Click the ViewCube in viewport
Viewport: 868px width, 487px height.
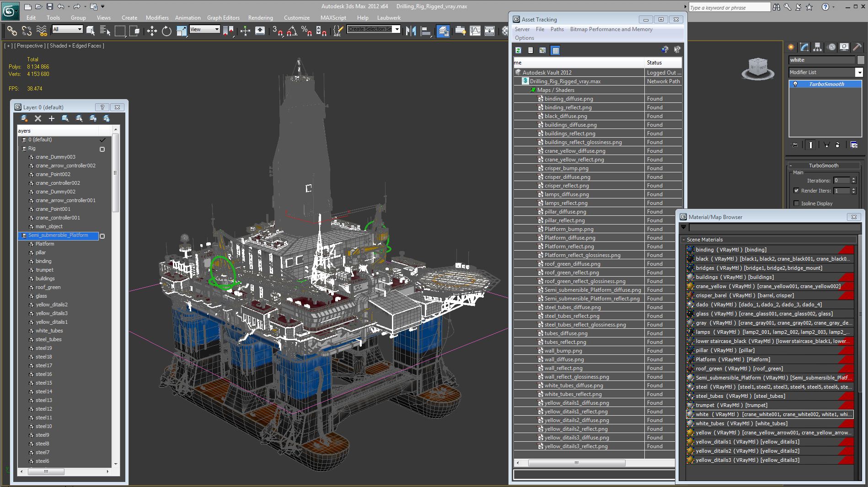(x=757, y=69)
